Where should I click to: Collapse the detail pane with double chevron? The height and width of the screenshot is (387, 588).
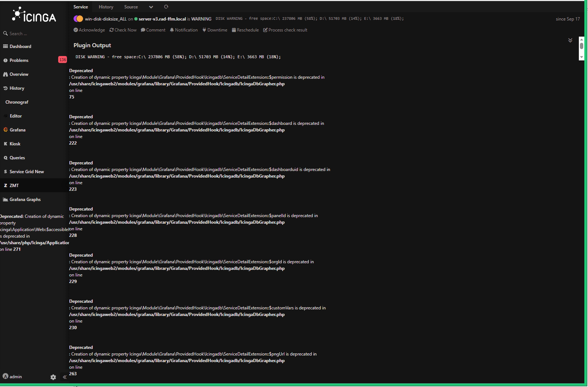pos(570,40)
